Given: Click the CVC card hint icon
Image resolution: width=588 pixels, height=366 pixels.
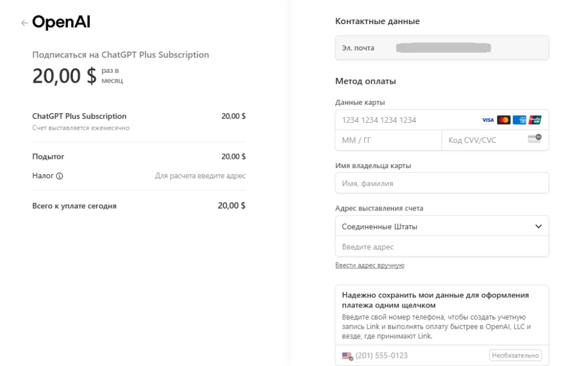Looking at the screenshot, I should [x=535, y=139].
